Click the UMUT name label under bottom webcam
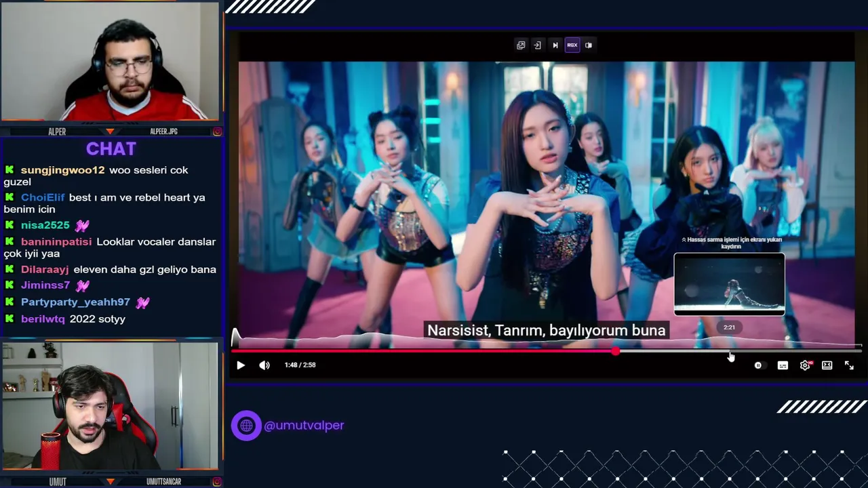The image size is (868, 488). point(58,482)
